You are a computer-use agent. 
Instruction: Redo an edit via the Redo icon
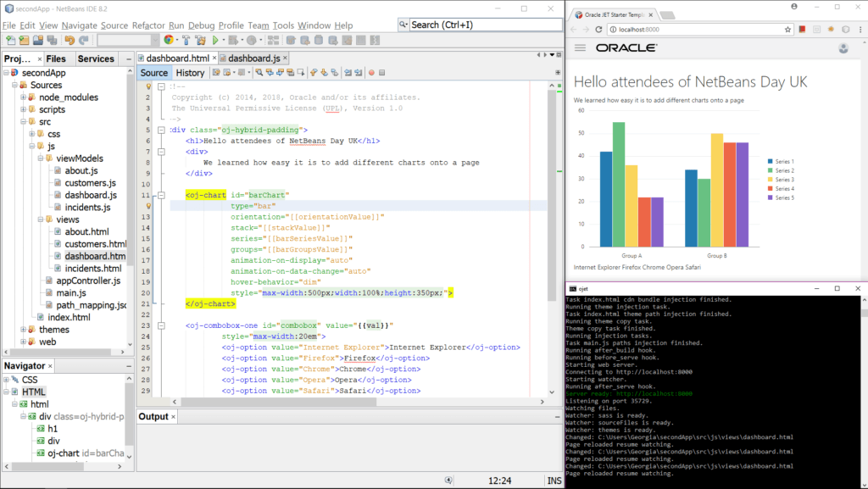pos(84,41)
